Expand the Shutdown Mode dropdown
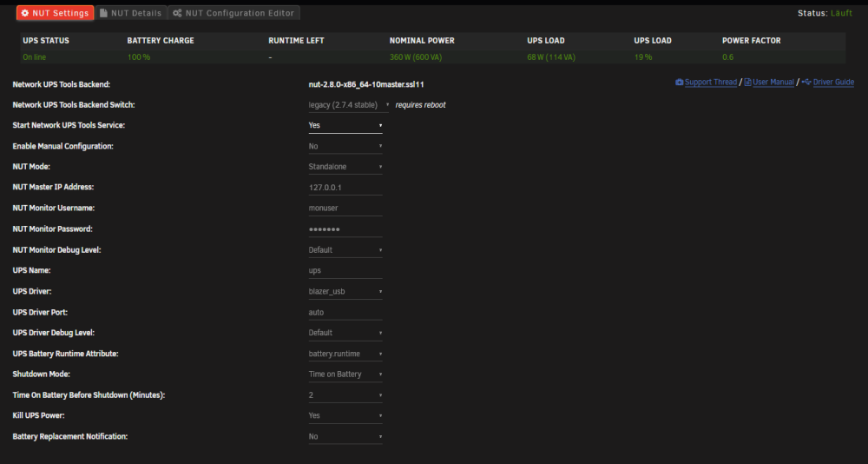 pyautogui.click(x=345, y=375)
